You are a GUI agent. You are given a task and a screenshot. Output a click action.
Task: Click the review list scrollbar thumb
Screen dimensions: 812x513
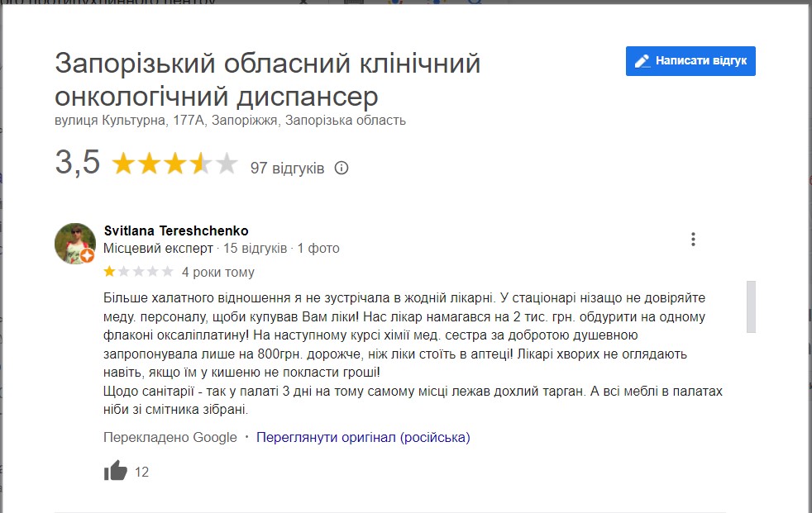pyautogui.click(x=751, y=306)
